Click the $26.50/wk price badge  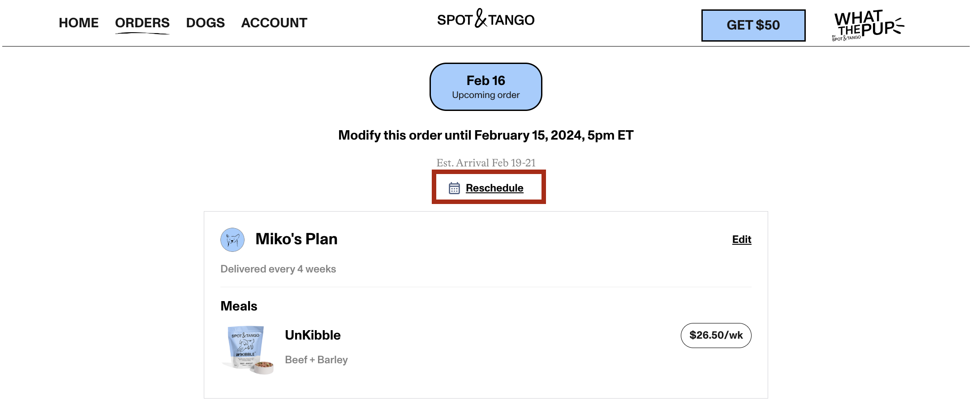pos(716,335)
